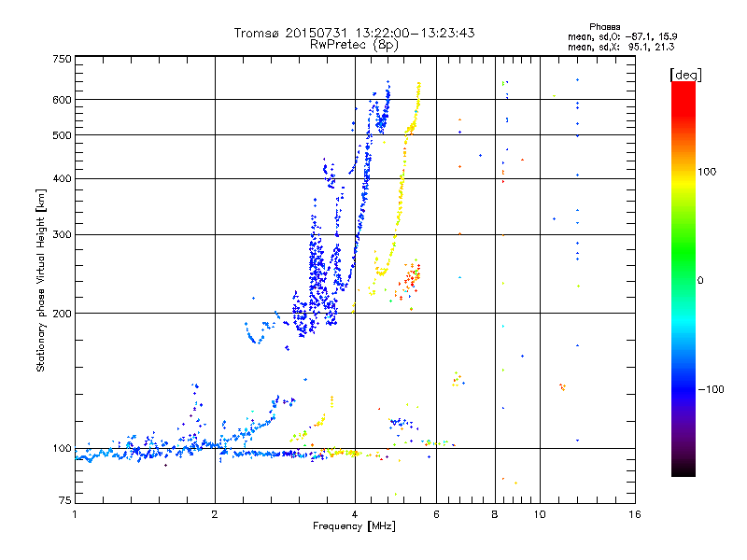Click the x-axis label '8'
The image size is (747, 560).
tap(495, 514)
